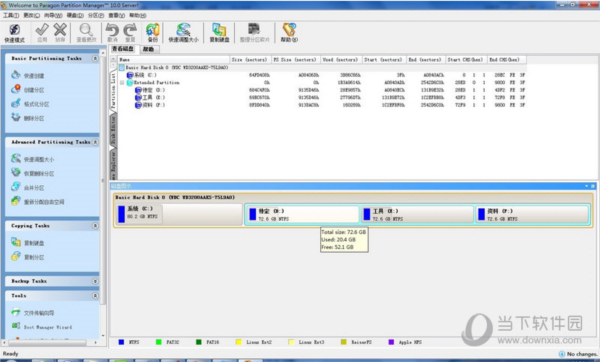The image size is (600, 362).
Task: Switch to the 帮助 tab
Action: click(x=148, y=49)
